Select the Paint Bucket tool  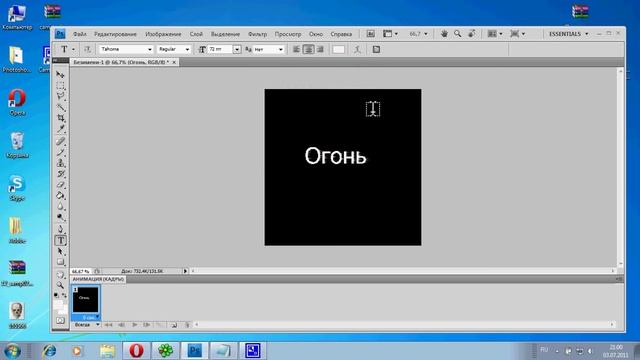[x=60, y=196]
